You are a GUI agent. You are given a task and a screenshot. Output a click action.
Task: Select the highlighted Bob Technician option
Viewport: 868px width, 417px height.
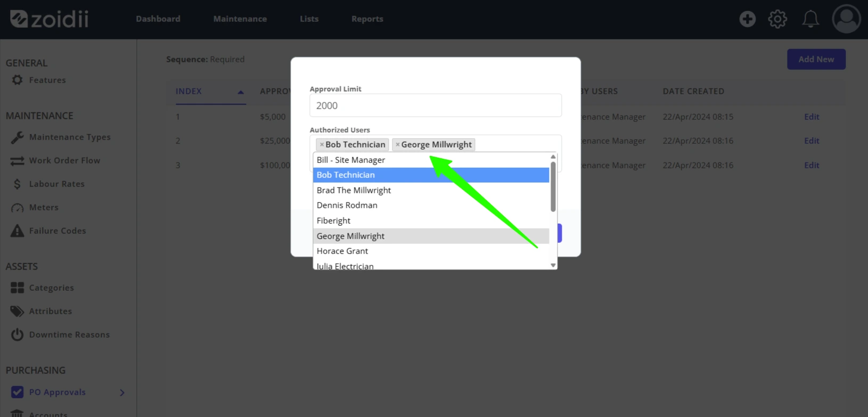point(431,175)
